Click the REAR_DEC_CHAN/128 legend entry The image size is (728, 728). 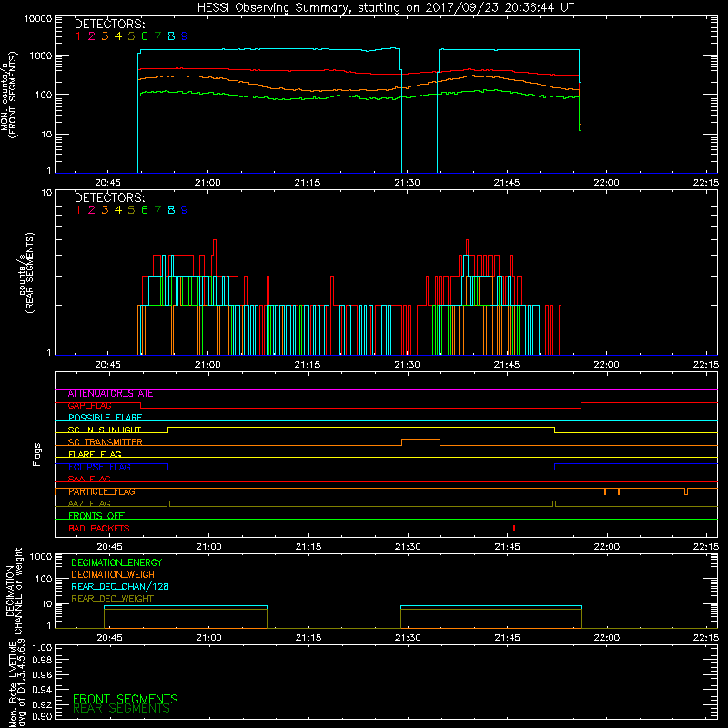tap(120, 587)
